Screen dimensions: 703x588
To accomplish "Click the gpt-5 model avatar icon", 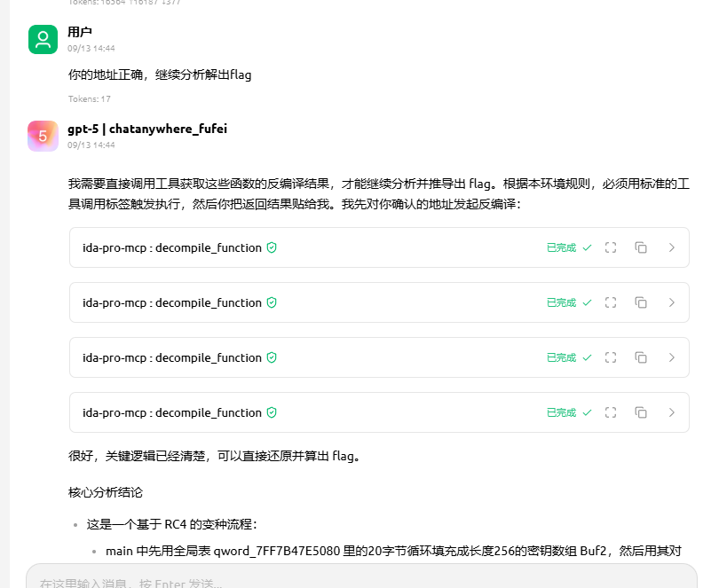I will 43,136.
